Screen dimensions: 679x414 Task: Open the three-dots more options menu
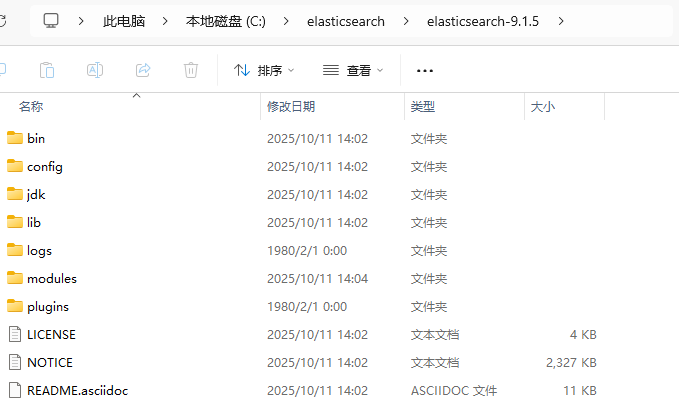(424, 71)
